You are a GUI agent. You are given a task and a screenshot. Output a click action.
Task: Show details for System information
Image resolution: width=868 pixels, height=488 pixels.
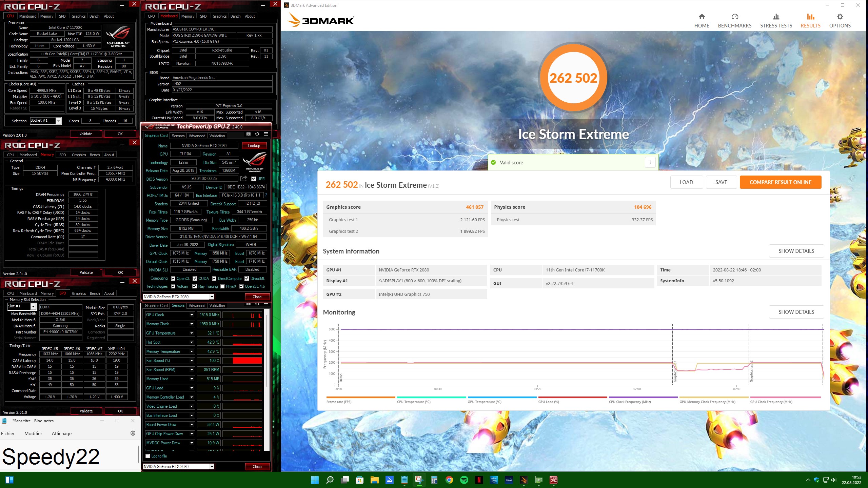click(796, 251)
